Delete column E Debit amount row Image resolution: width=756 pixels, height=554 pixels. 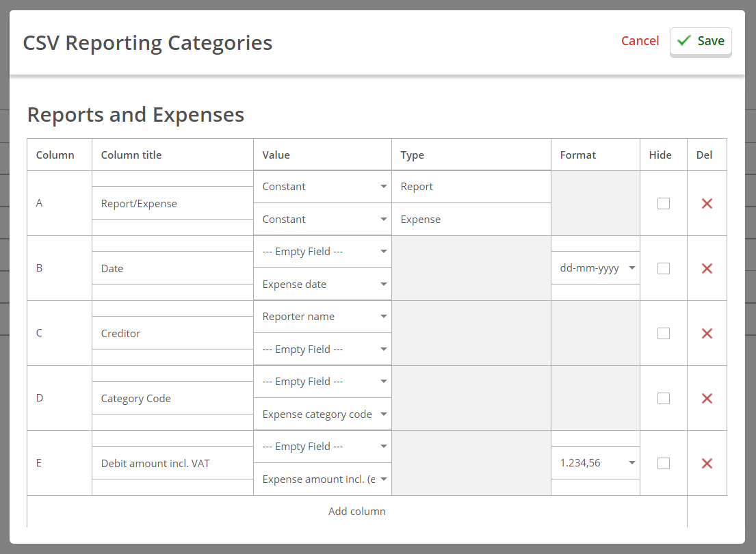click(x=707, y=463)
